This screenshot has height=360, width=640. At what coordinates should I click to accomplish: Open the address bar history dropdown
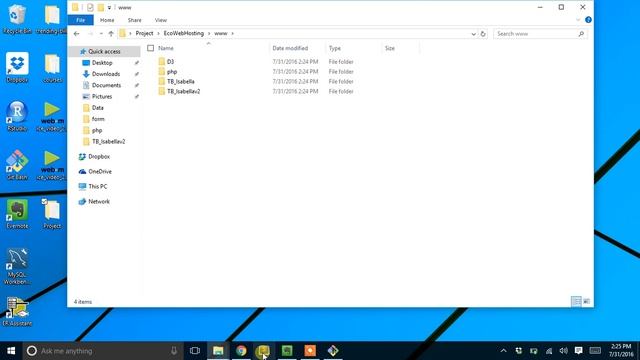(473, 34)
